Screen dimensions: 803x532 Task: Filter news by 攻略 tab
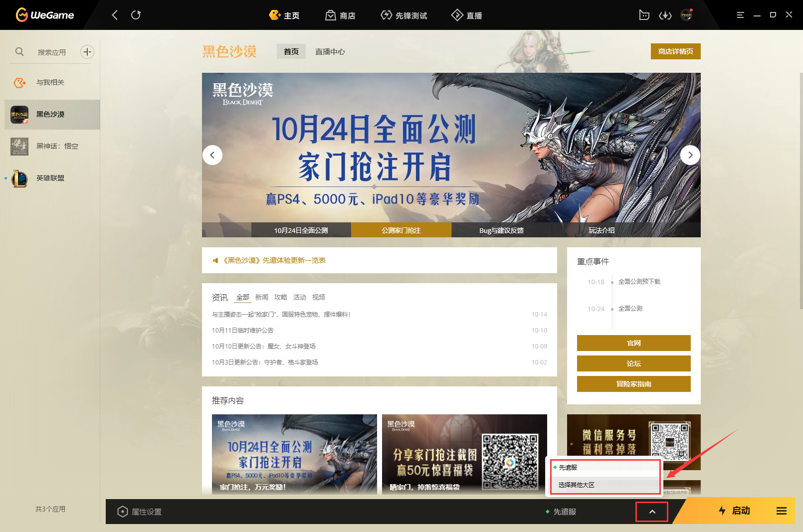click(280, 297)
